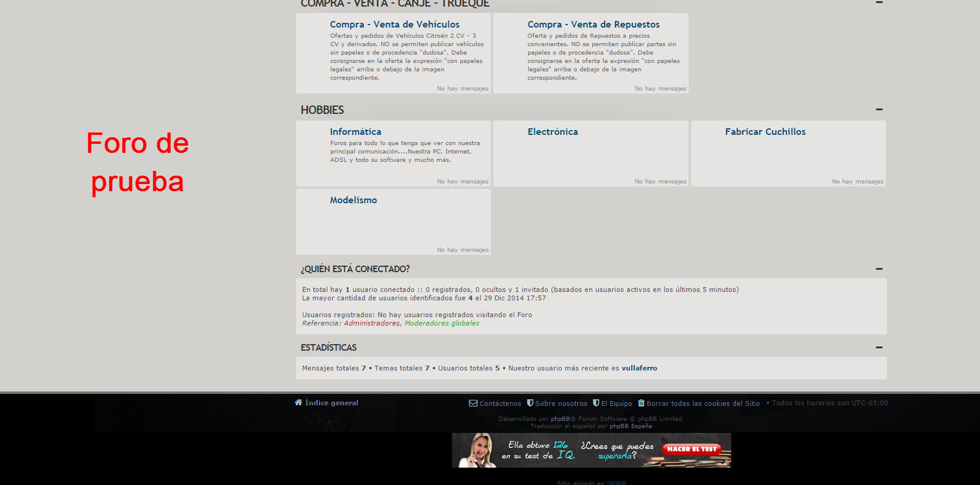Select the Moderadores globales group link
This screenshot has height=485, width=980.
point(442,324)
